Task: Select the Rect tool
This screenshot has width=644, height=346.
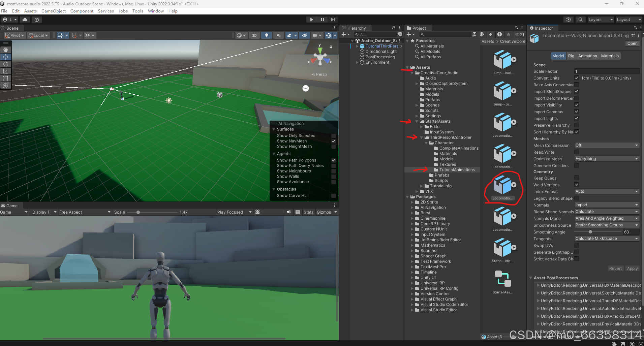Action: 6,78
